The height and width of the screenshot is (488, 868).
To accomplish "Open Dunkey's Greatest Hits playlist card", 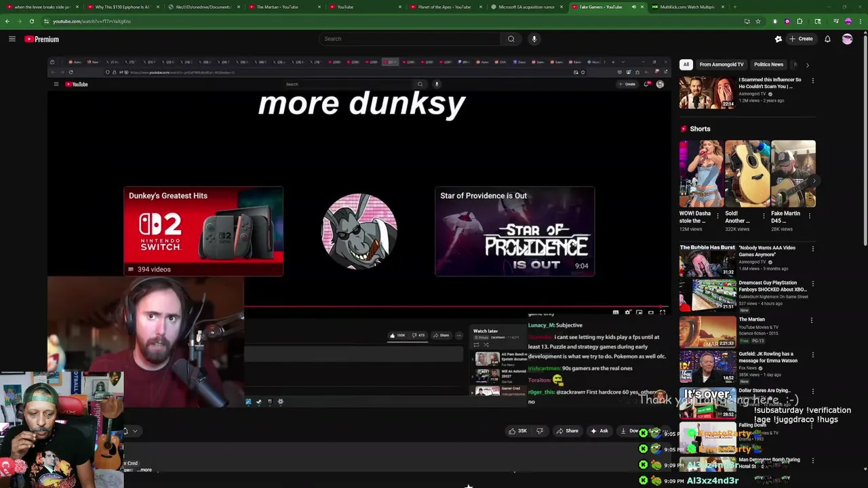I will pos(203,231).
